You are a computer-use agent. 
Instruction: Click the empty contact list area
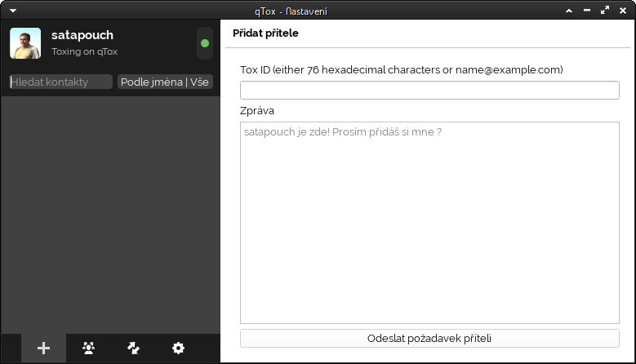pos(110,215)
